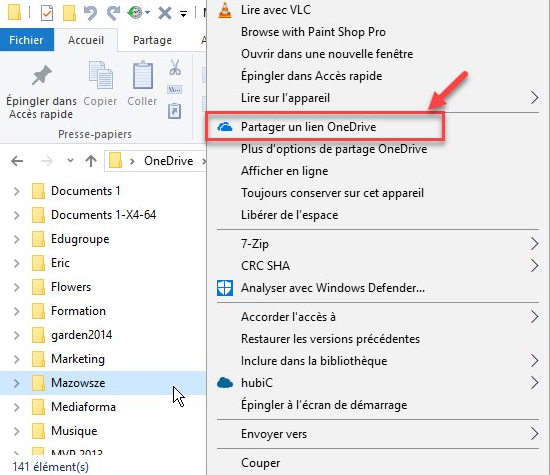Click the Paste shortcut icon in ribbon

pos(174,111)
